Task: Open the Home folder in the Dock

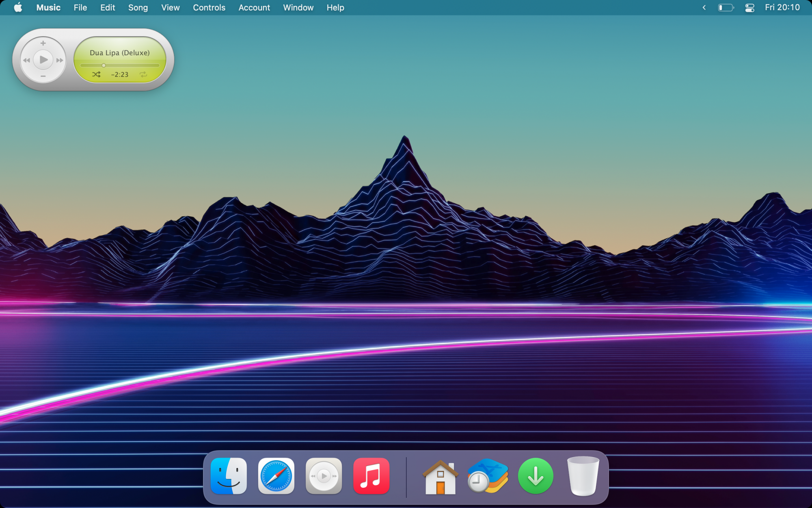Action: tap(440, 477)
